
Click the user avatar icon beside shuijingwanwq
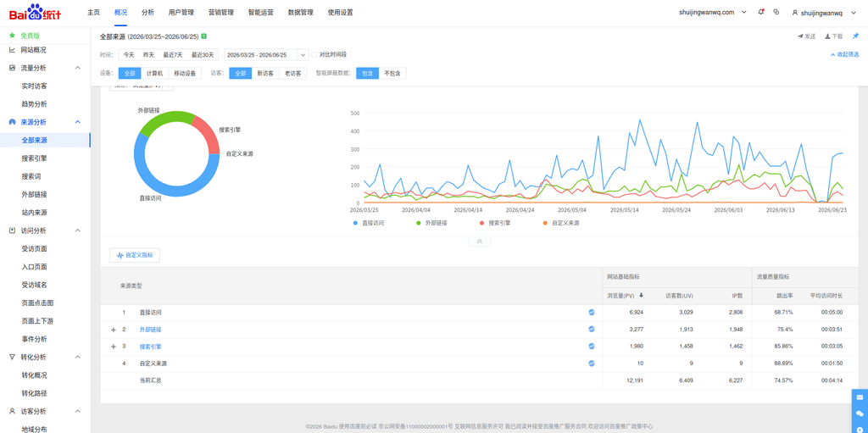(x=795, y=12)
